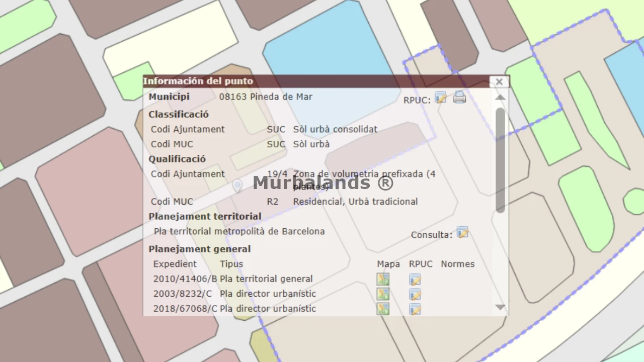Click the location pin marker on the map

point(237,186)
